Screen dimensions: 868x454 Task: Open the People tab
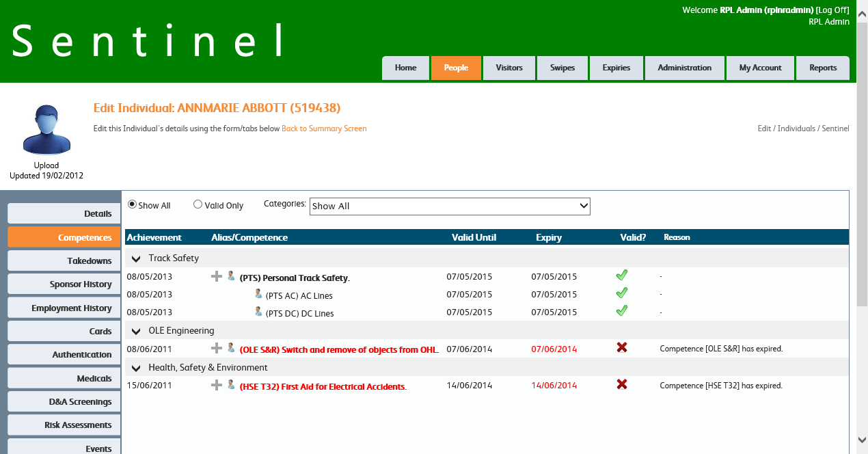point(456,68)
